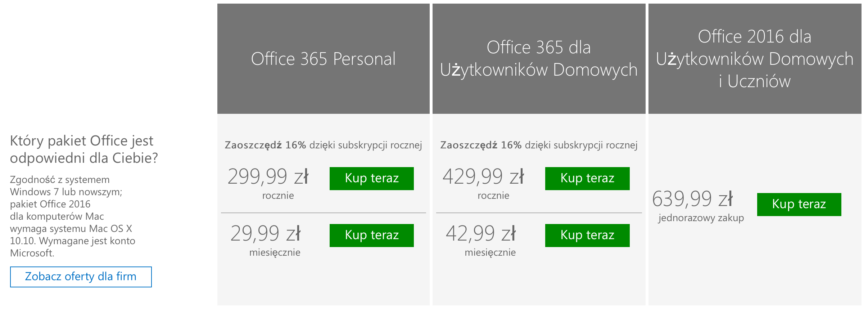The width and height of the screenshot is (868, 309).
Task: Click the 639,99 zł one-time price
Action: (692, 199)
